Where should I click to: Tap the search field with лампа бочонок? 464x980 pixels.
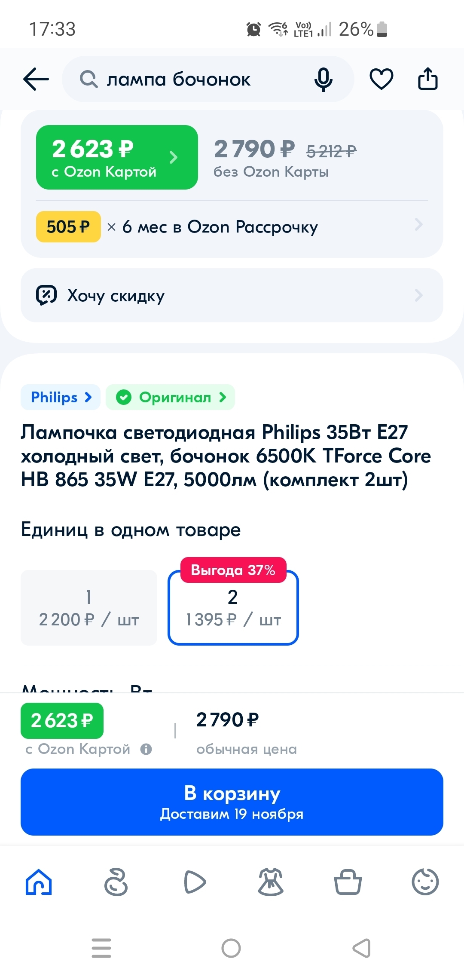(x=193, y=80)
